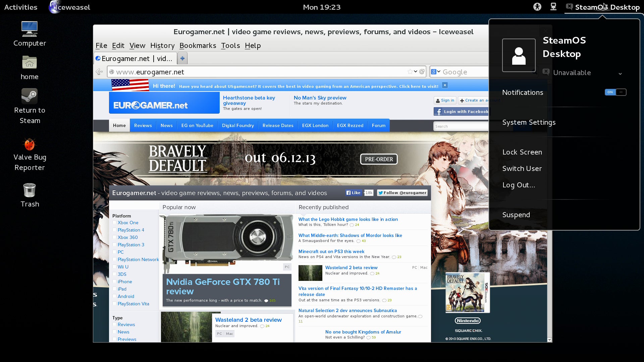Select Suspend in the user menu
Screen dimensions: 644x362
click(x=516, y=215)
